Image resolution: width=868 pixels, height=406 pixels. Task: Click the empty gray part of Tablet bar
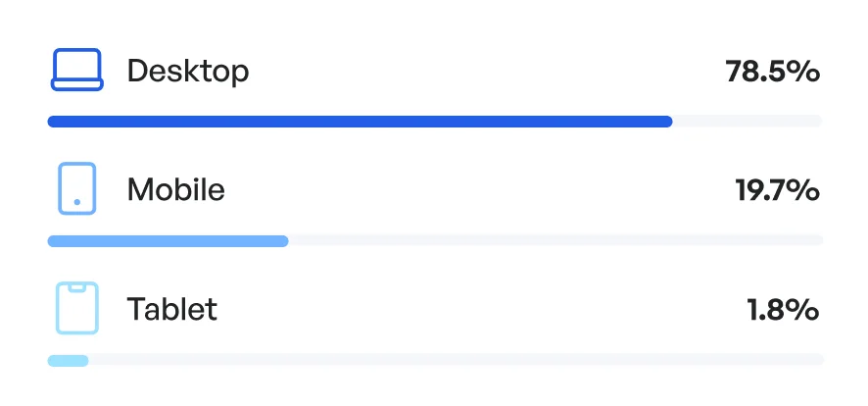[x=456, y=360]
